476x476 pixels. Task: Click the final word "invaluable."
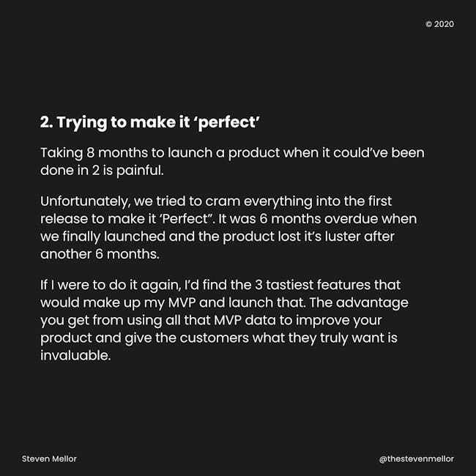pyautogui.click(x=75, y=355)
